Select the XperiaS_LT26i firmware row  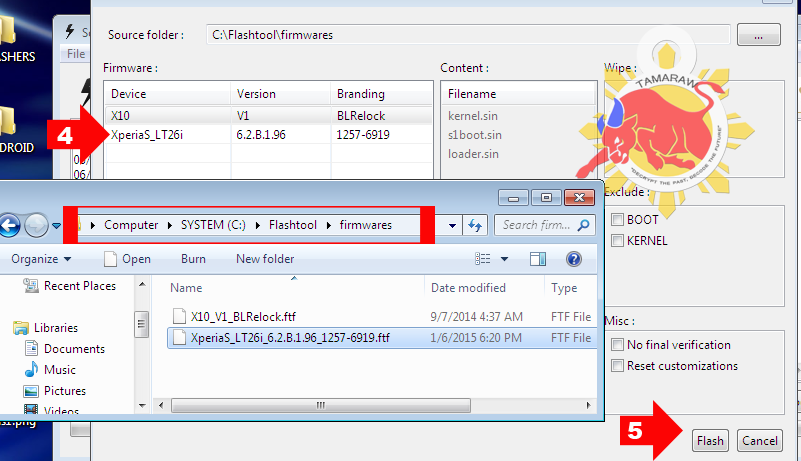point(269,135)
